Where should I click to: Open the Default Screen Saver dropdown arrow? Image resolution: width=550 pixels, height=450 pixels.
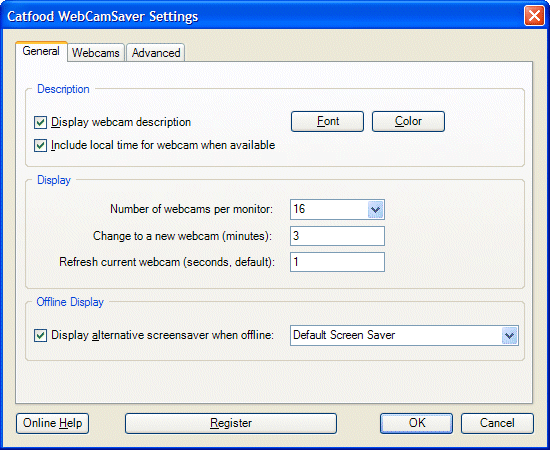(509, 335)
